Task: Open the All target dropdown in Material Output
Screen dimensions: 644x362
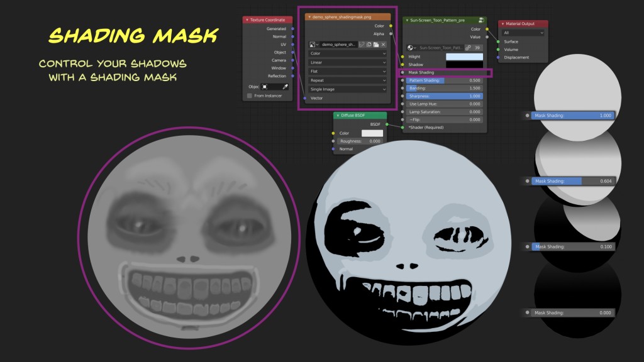Action: click(x=523, y=33)
